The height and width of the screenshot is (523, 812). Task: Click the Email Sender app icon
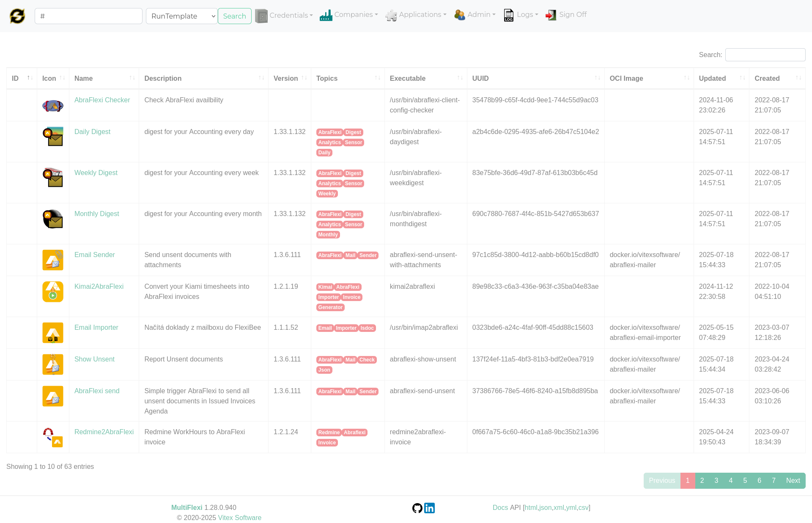click(53, 260)
